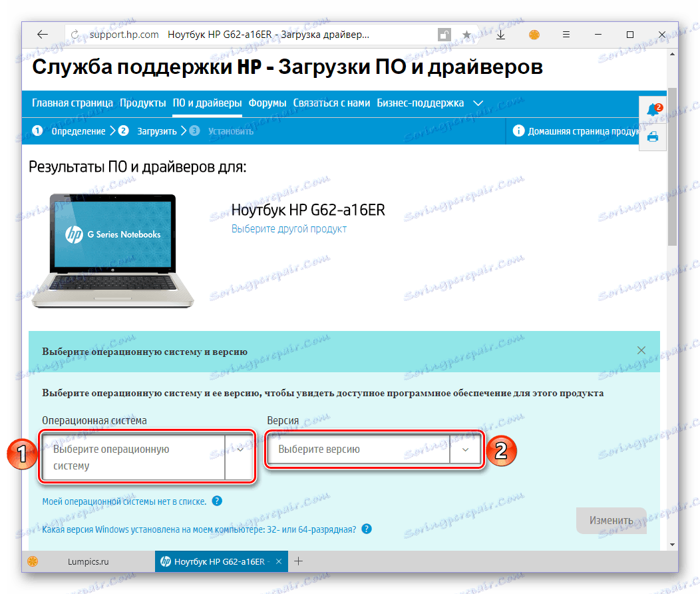Click the help icon after 'Моей операционной системы нет в списке'
700x594 pixels.
pos(217,500)
